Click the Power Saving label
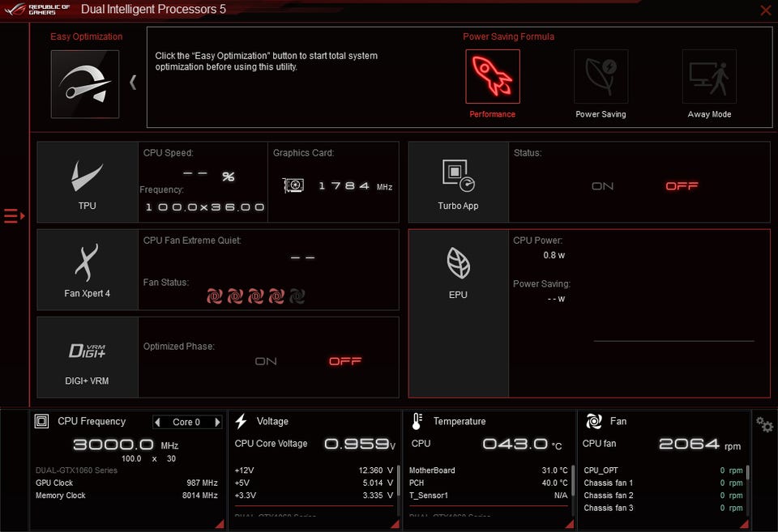The width and height of the screenshot is (778, 532). (x=601, y=114)
